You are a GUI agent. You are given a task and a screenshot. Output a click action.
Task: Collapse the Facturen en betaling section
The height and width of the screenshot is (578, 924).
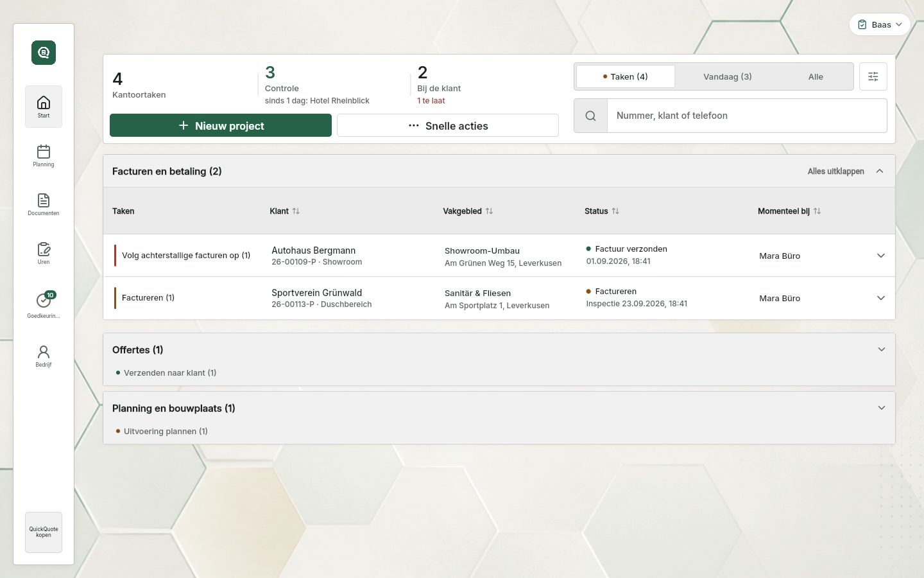[x=880, y=171]
